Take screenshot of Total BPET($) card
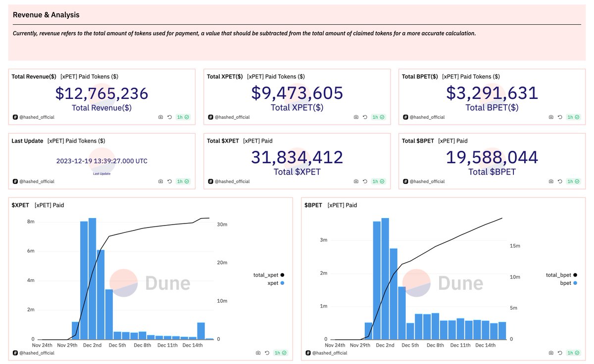 (551, 117)
